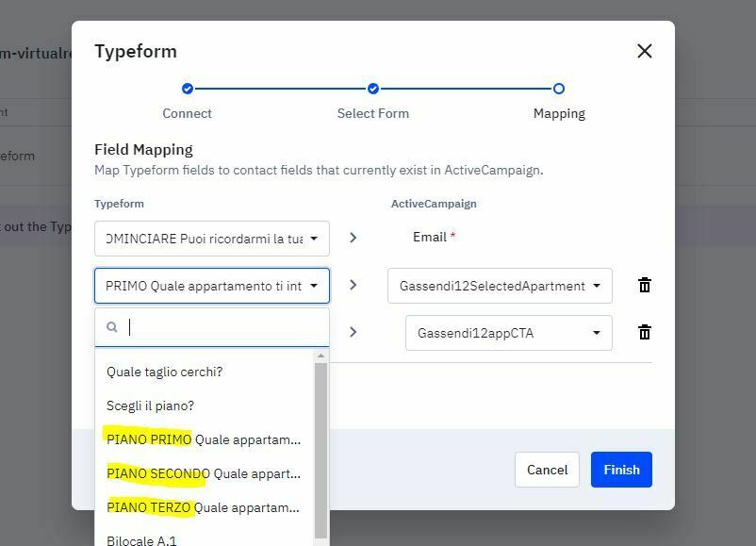The width and height of the screenshot is (756, 546).
Task: Delete the Gassendi12SelectedApartment mapping row
Action: pos(644,285)
